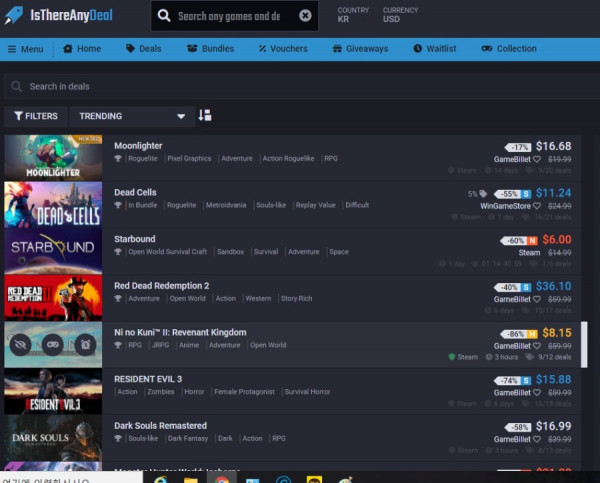The width and height of the screenshot is (600, 483).
Task: Clear the top search box with X
Action: (x=305, y=16)
